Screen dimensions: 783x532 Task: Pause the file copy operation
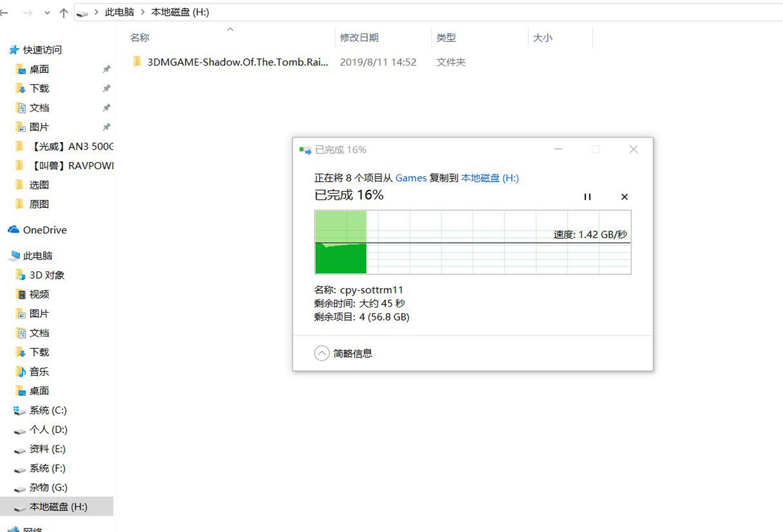(x=587, y=197)
